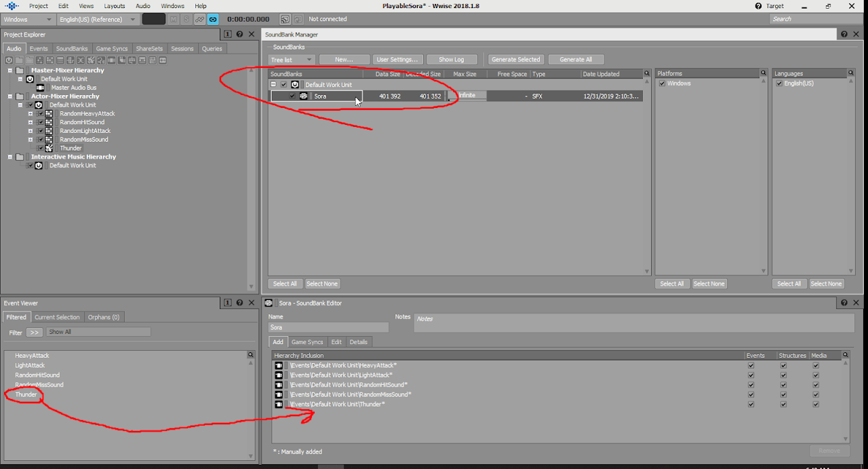Click the New... soundbank button

click(344, 60)
